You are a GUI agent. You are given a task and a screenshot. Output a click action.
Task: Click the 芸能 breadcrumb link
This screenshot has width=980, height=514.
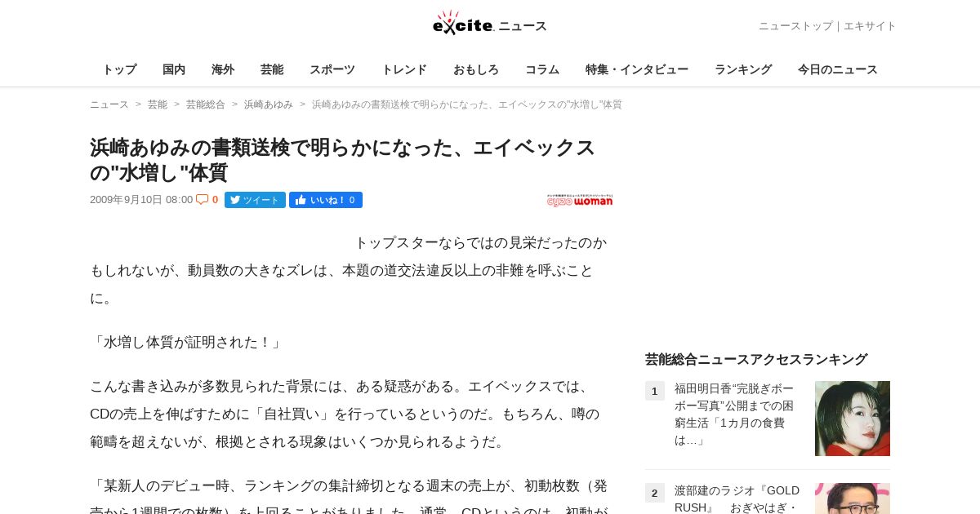click(x=158, y=104)
